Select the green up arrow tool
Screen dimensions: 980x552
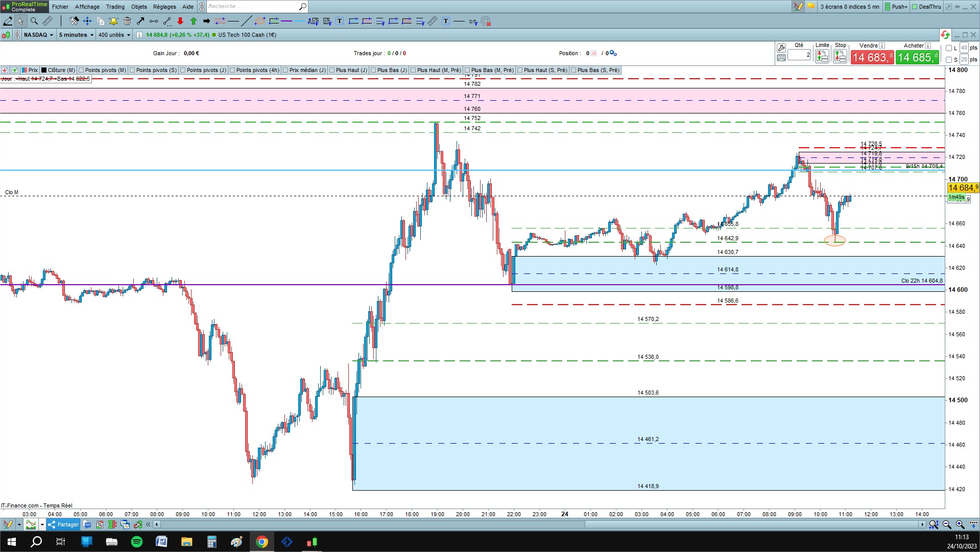[194, 21]
